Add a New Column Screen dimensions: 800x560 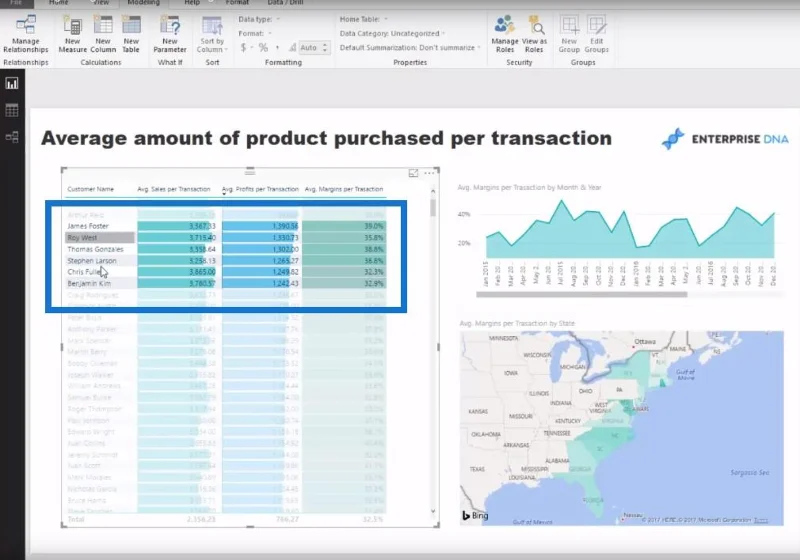pos(103,34)
